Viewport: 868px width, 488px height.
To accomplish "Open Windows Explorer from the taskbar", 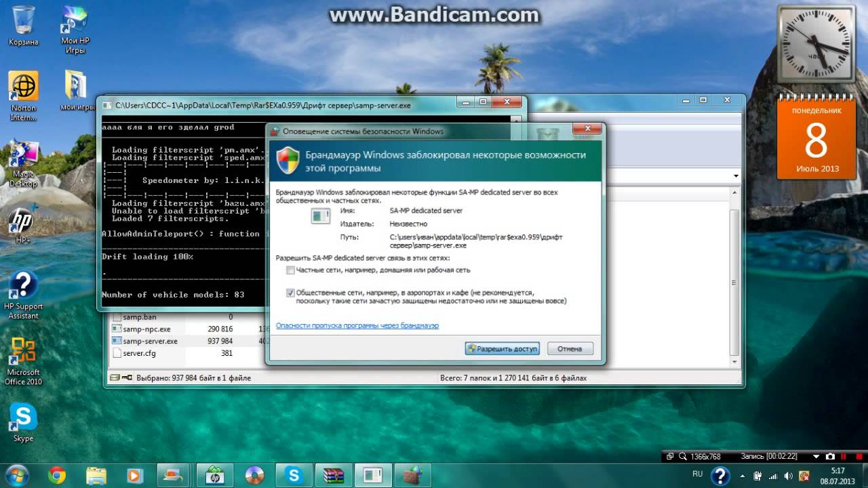I will [x=96, y=475].
